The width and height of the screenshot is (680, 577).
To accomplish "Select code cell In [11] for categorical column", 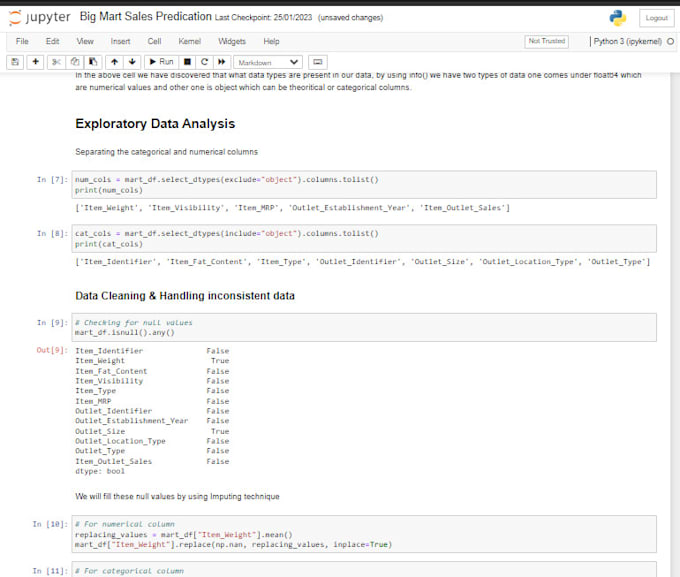I will tap(364, 569).
